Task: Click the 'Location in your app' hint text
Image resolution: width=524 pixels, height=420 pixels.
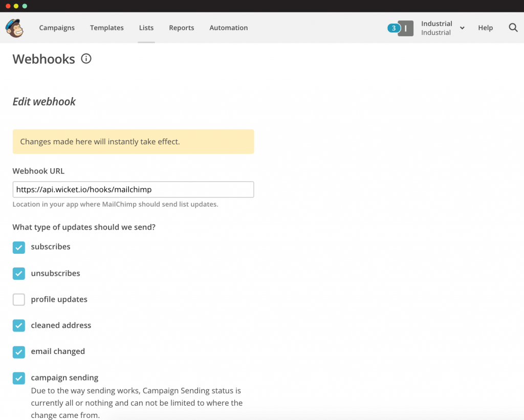Action: [115, 204]
